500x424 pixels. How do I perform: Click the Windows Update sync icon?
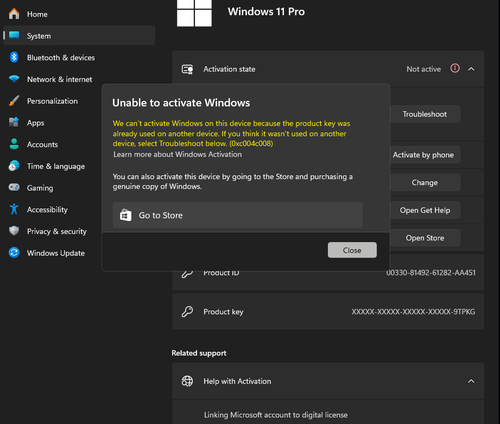click(14, 253)
